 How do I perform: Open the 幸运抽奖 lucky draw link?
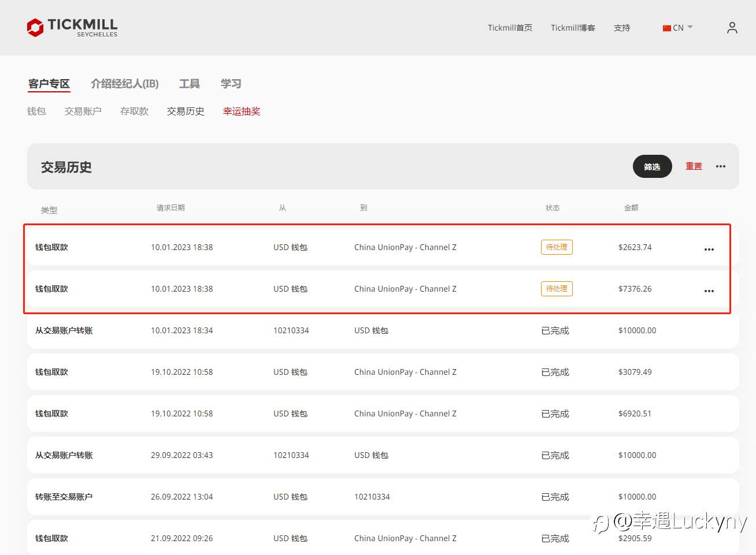[242, 111]
